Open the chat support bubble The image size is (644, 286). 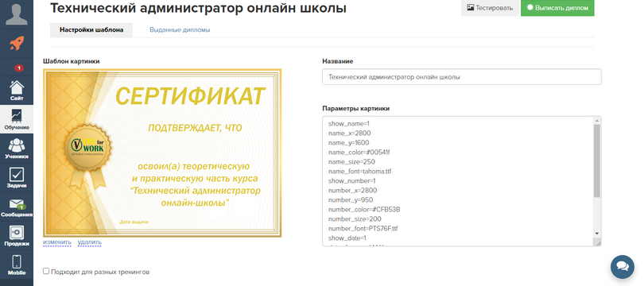623,267
